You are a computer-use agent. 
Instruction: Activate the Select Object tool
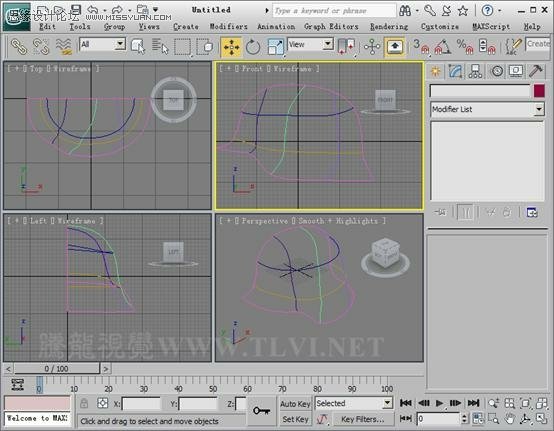(x=138, y=46)
